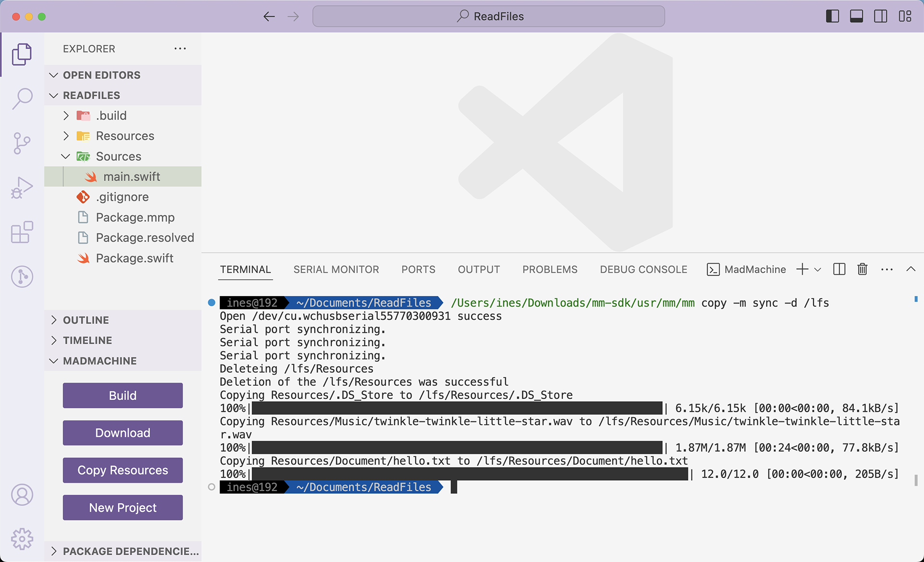This screenshot has width=924, height=562.
Task: Open terminal launch profile dropdown arrow
Action: click(x=818, y=270)
